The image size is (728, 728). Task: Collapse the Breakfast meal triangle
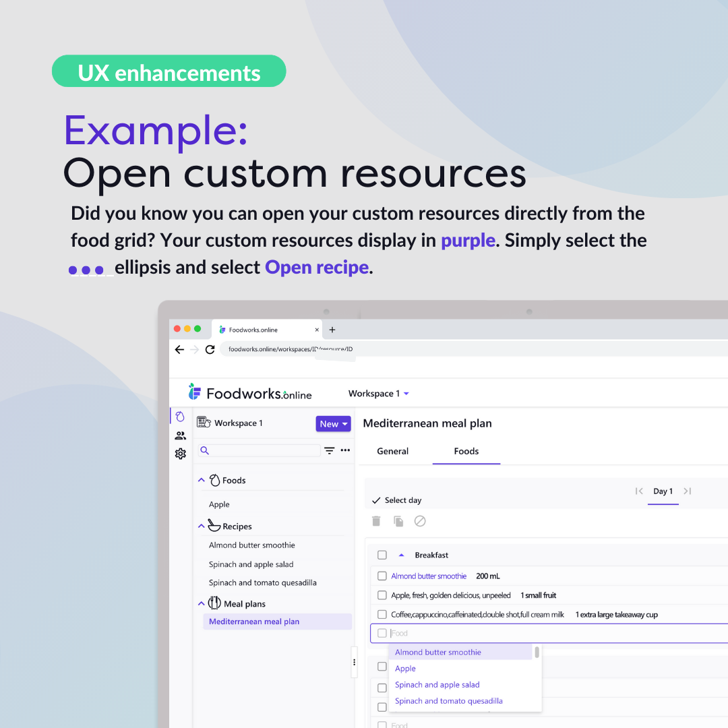(402, 555)
